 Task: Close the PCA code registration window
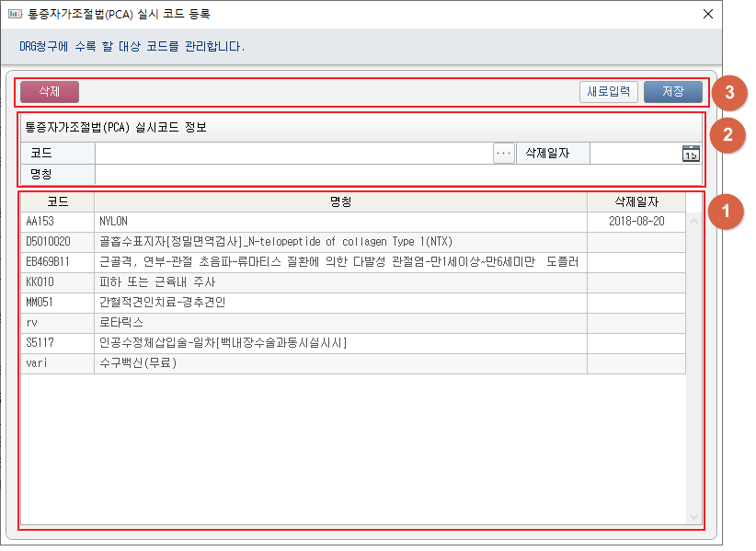pyautogui.click(x=708, y=14)
